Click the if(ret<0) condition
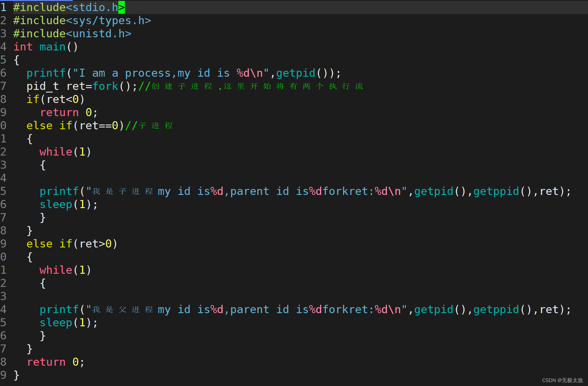 click(56, 99)
